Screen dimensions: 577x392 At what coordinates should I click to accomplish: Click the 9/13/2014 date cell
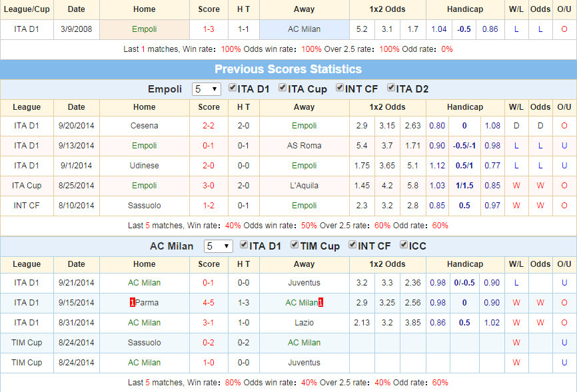(76, 145)
